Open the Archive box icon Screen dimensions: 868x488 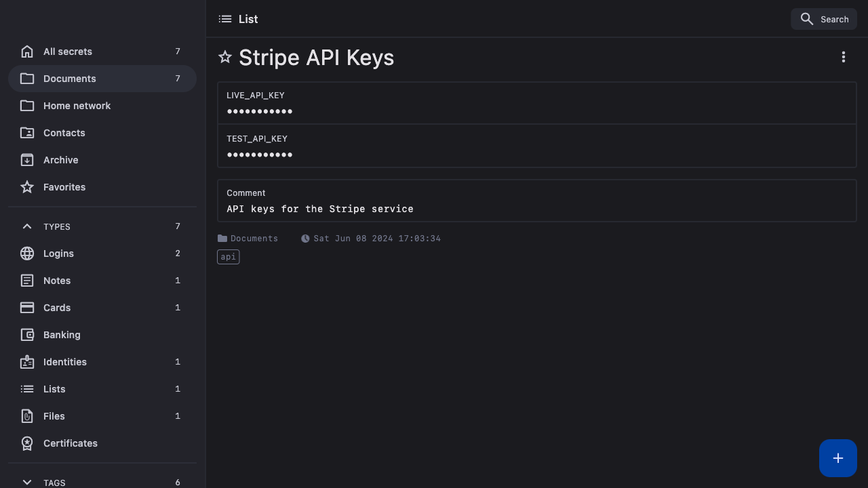(27, 160)
